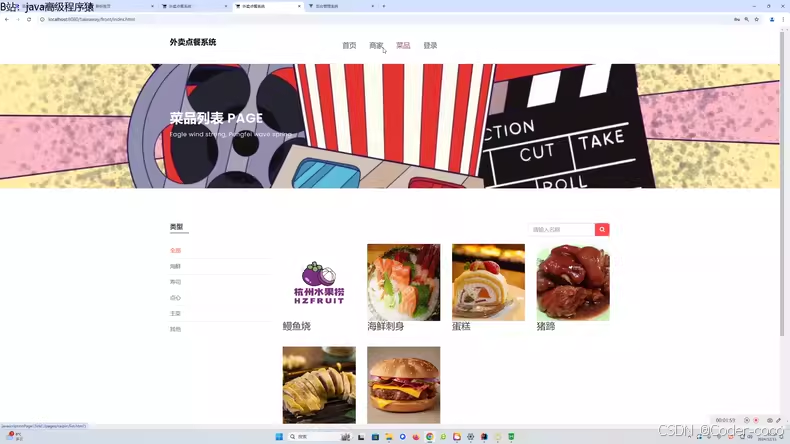Open the green shield app in taskbar
The width and height of the screenshot is (790, 444).
tap(511, 436)
